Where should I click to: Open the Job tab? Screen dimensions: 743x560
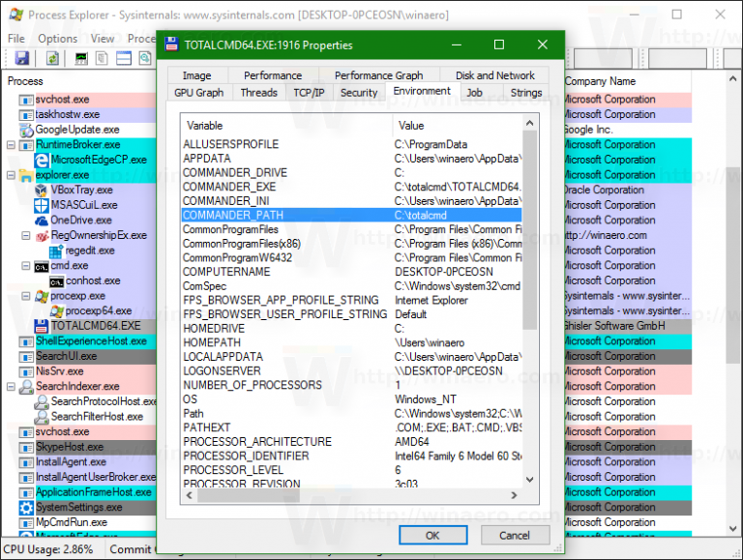[474, 93]
